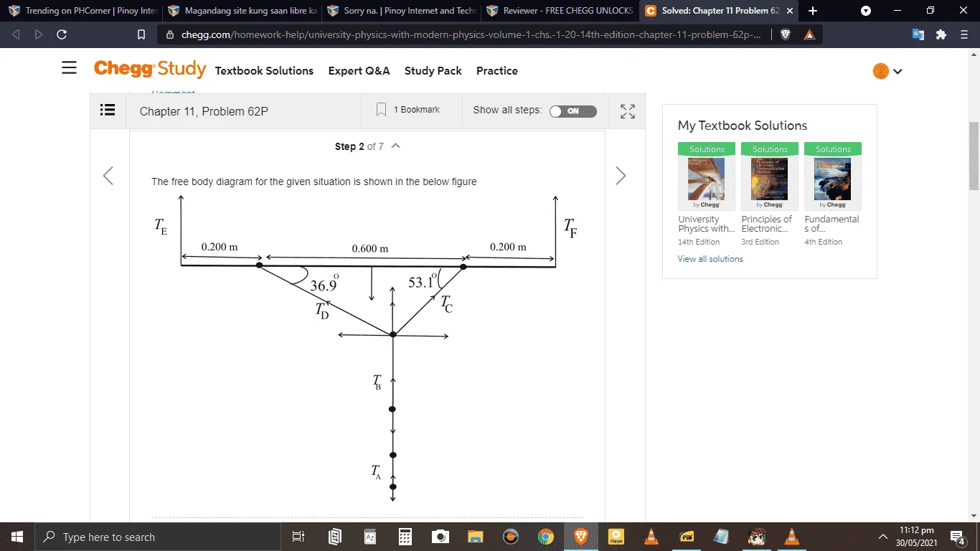The width and height of the screenshot is (980, 551).
Task: Open the Brave browser main menu
Action: tap(964, 34)
